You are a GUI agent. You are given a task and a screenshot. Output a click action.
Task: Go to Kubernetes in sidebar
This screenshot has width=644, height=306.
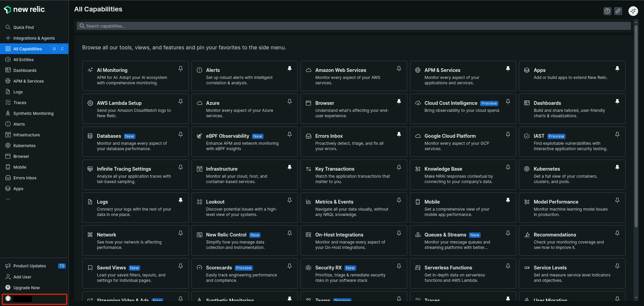tap(24, 146)
